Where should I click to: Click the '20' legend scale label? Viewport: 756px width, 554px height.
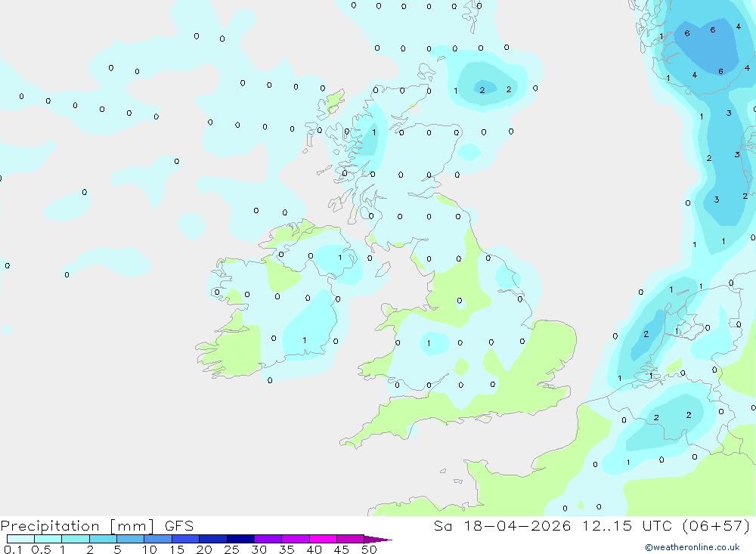[204, 549]
